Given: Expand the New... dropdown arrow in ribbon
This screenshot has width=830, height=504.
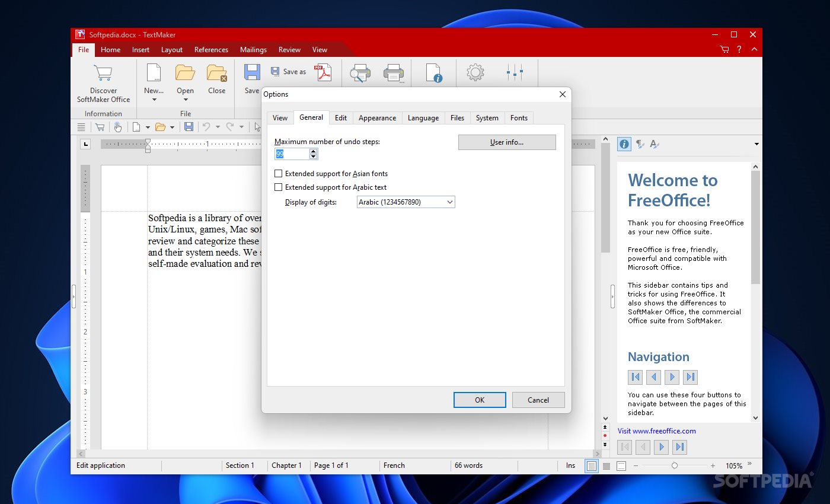Looking at the screenshot, I should tap(154, 100).
